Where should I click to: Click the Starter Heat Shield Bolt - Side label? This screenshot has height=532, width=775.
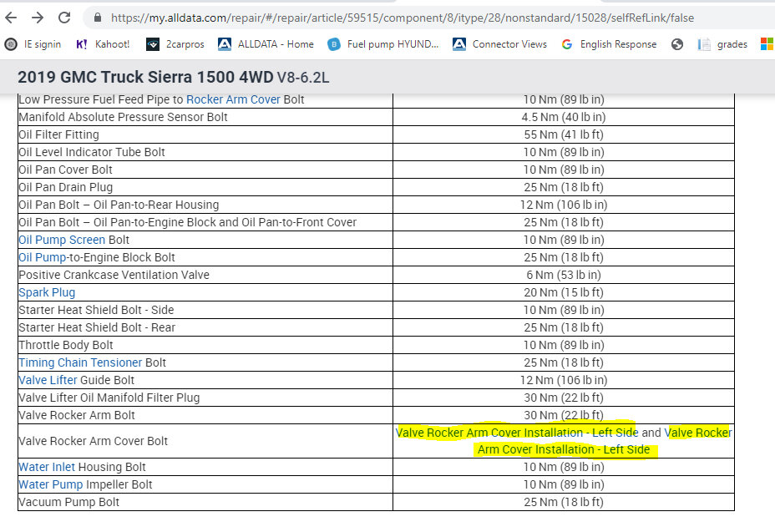96,310
